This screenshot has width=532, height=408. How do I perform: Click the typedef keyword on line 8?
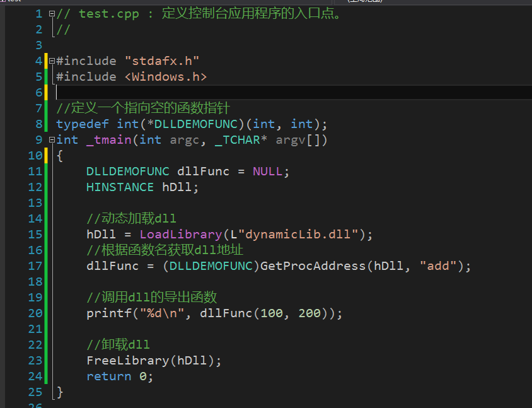tap(83, 124)
